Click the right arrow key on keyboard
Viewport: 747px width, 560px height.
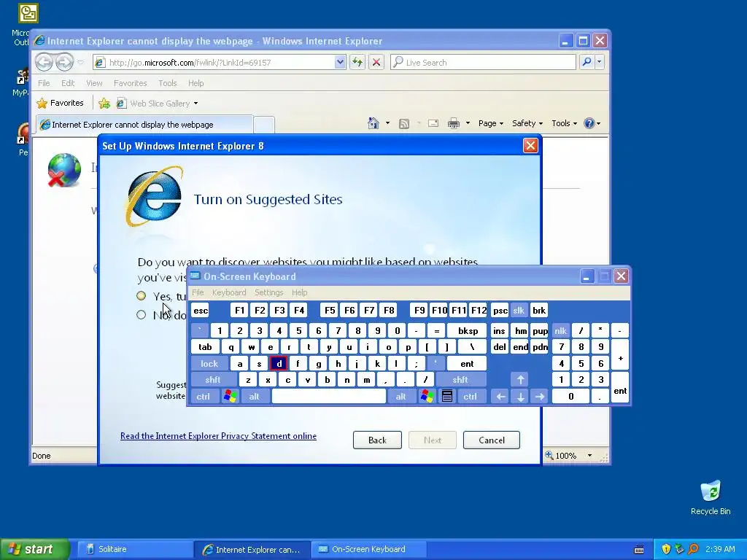click(x=540, y=396)
